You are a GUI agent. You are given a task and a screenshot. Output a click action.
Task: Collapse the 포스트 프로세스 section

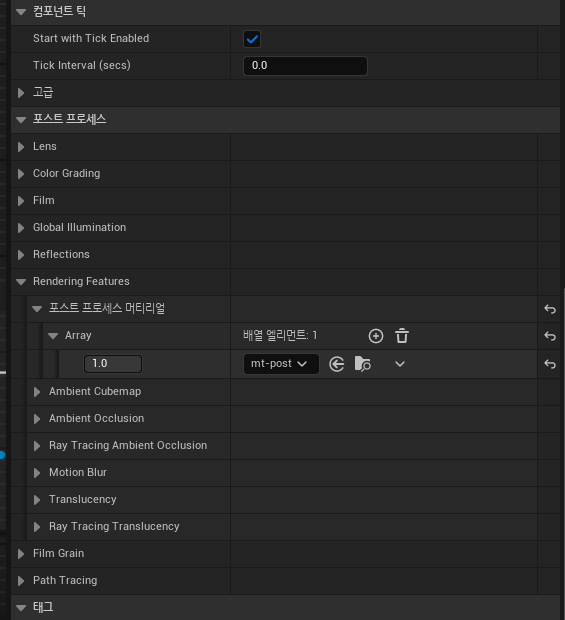21,119
